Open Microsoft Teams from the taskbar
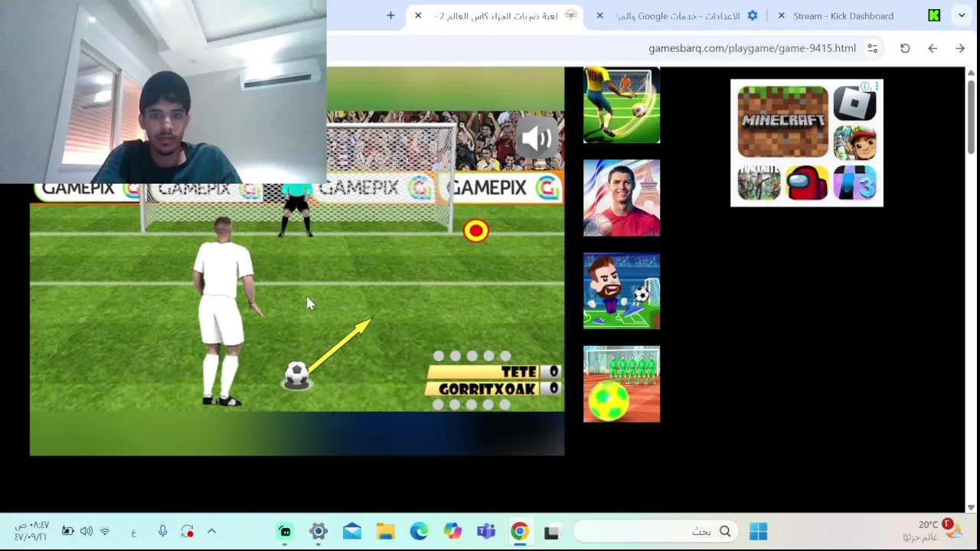Screen dimensions: 980x551 point(486,531)
